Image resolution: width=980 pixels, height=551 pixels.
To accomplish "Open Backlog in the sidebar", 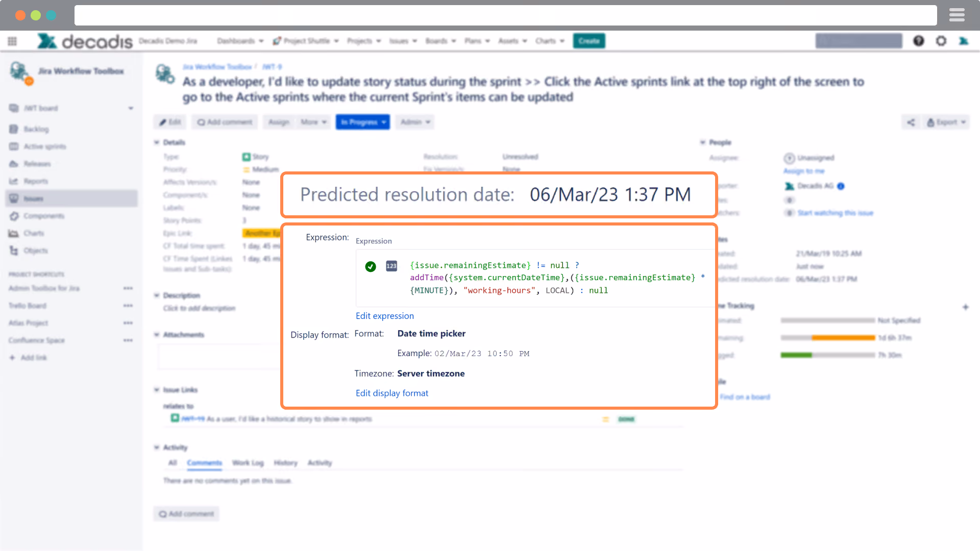I will (36, 129).
